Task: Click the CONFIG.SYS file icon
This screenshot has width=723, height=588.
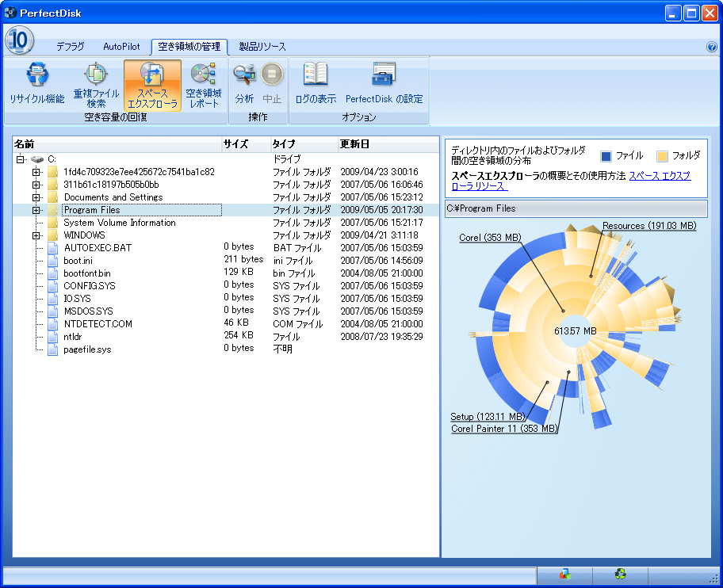Action: click(x=52, y=286)
